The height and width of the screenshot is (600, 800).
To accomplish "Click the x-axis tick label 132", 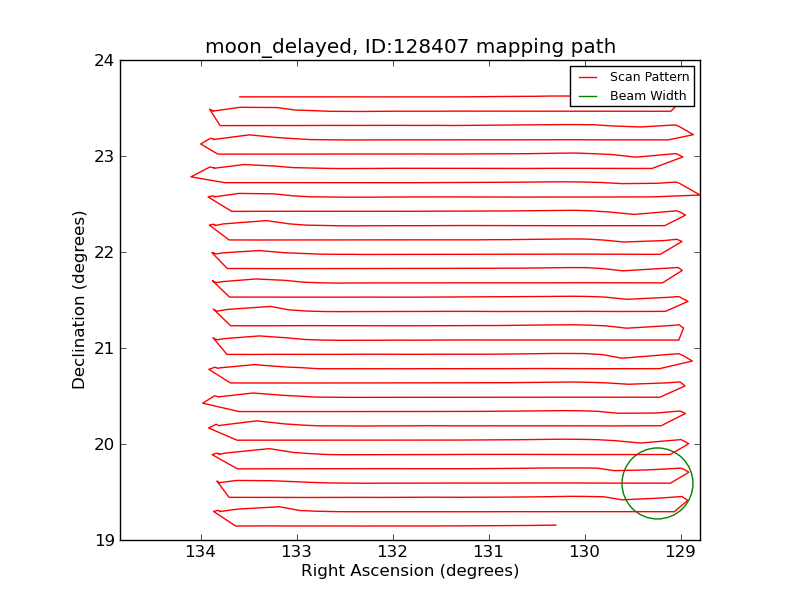I will [x=393, y=552].
